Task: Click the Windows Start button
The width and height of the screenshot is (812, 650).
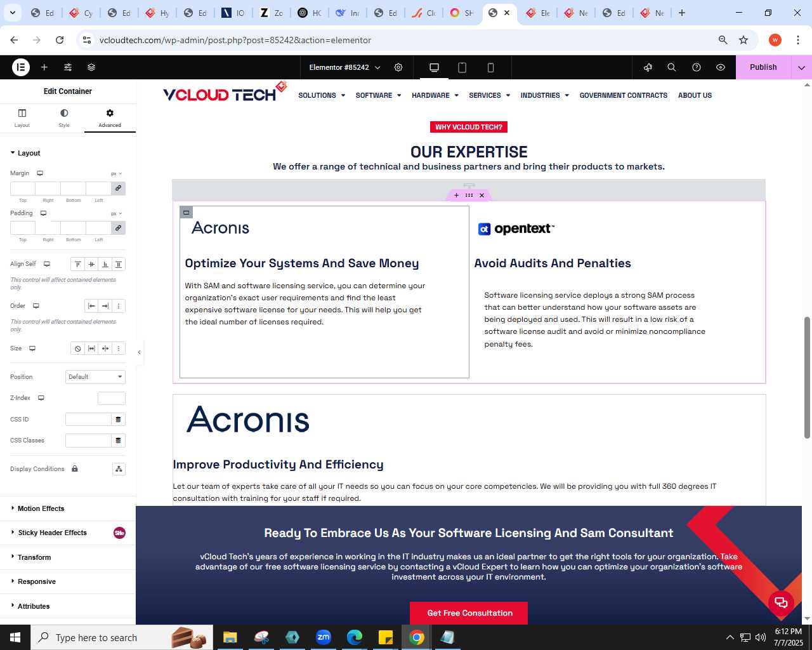Action: tap(15, 637)
